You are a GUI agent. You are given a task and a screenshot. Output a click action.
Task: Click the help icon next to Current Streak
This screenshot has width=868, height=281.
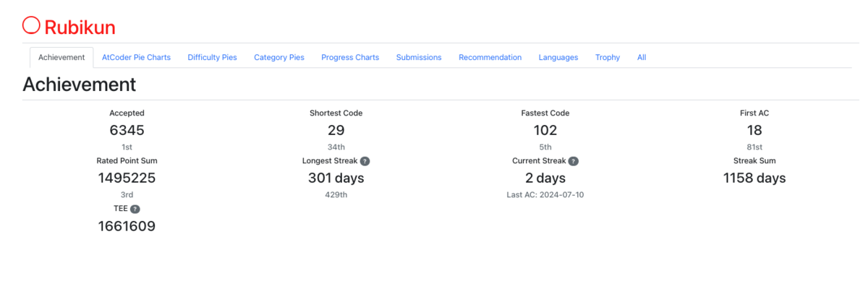click(574, 161)
